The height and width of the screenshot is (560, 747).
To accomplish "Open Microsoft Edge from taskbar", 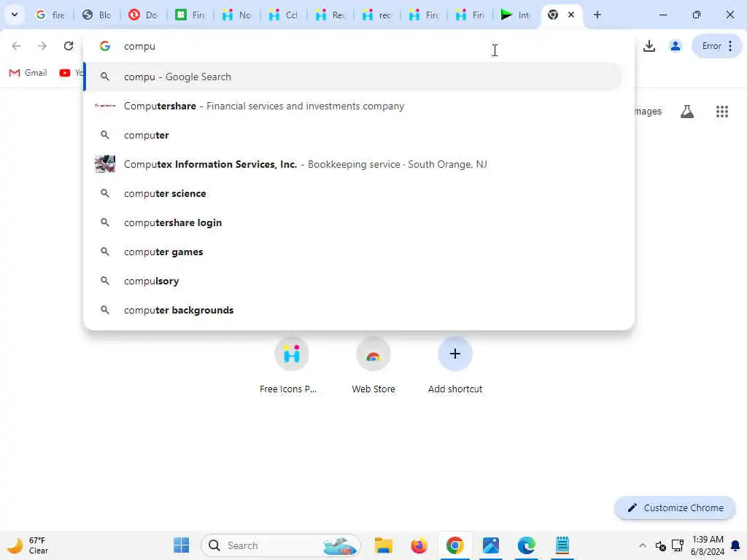I will click(x=527, y=545).
